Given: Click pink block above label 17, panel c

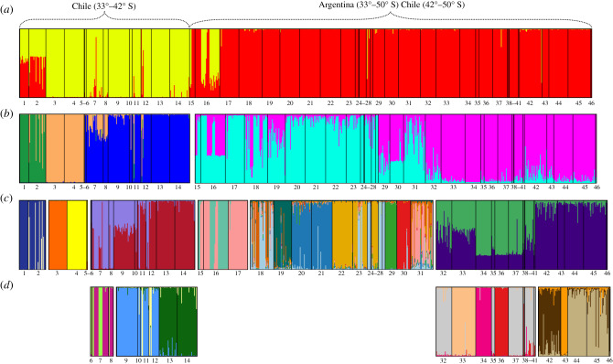Looking at the screenshot, I should [238, 235].
